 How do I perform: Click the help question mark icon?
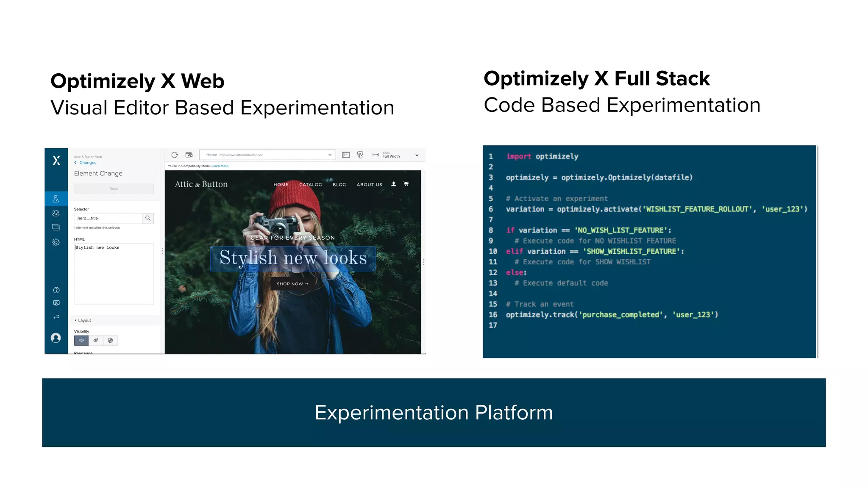[56, 290]
